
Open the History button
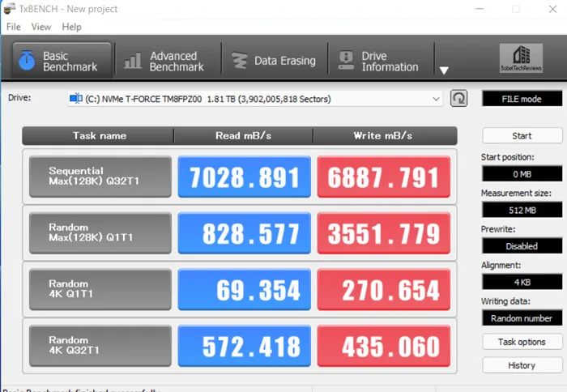coord(522,365)
